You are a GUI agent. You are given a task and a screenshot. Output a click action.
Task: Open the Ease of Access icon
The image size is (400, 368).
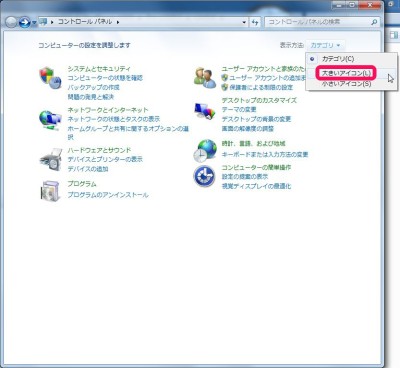pos(204,176)
